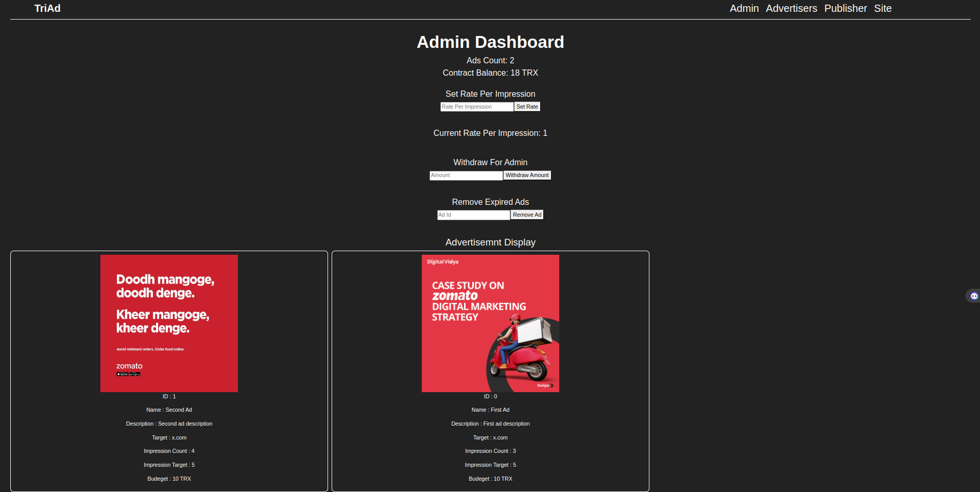Click First Ad's 'Target : x.com' text
Viewport: 980px width, 492px height.
490,438
